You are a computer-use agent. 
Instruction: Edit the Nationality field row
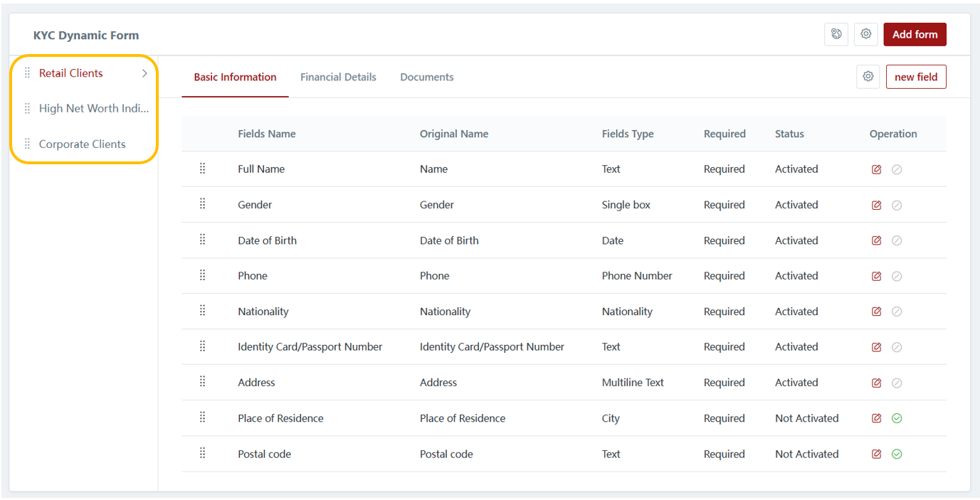pyautogui.click(x=876, y=312)
